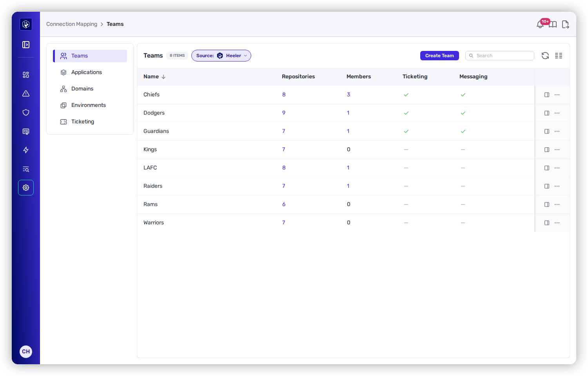Open the lightning bolt automation icon
588x376 pixels.
[26, 150]
